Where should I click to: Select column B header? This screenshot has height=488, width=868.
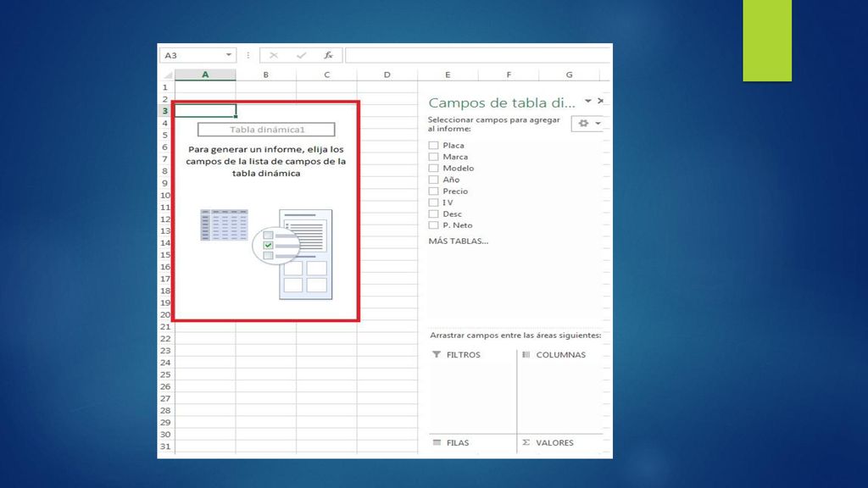tap(265, 75)
